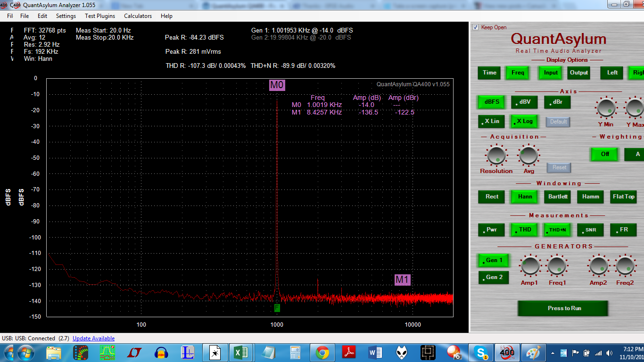Viewport: 644px width, 362px height.
Task: Switch to X Lin axis
Action: tap(492, 121)
